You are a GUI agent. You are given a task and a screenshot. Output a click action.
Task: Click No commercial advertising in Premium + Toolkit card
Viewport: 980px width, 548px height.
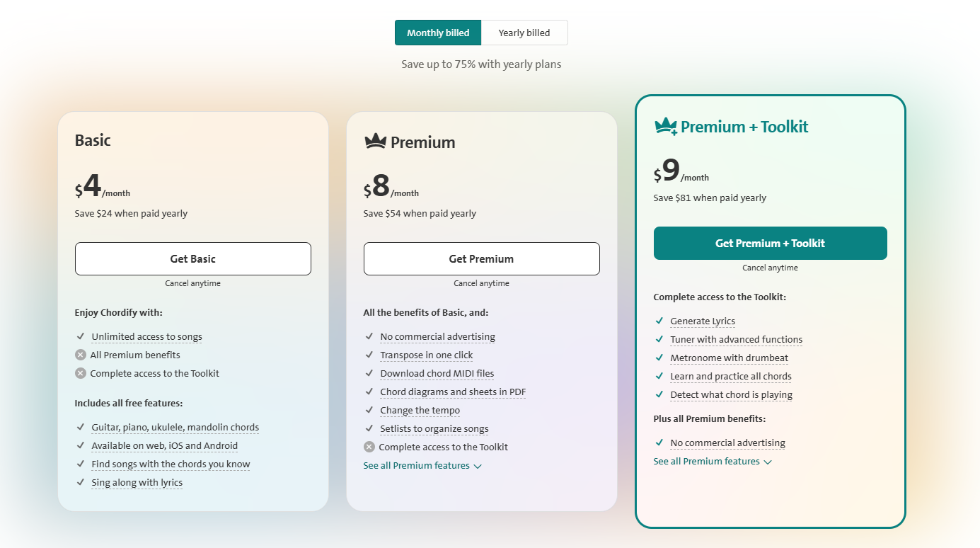[x=727, y=443]
